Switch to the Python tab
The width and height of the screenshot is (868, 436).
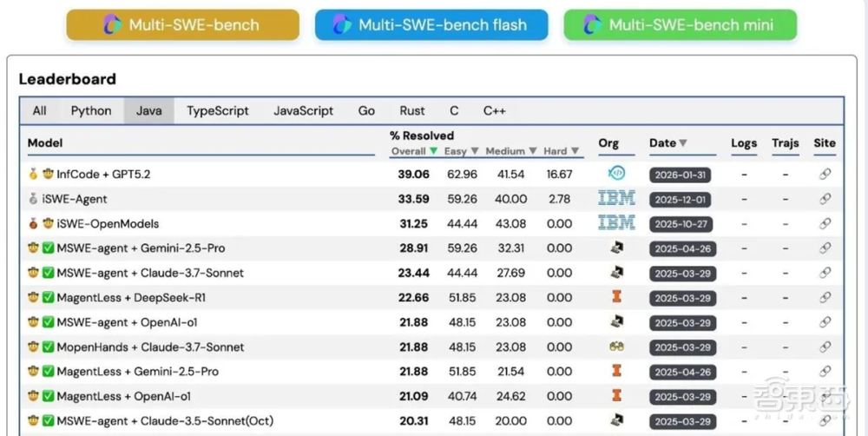click(91, 111)
